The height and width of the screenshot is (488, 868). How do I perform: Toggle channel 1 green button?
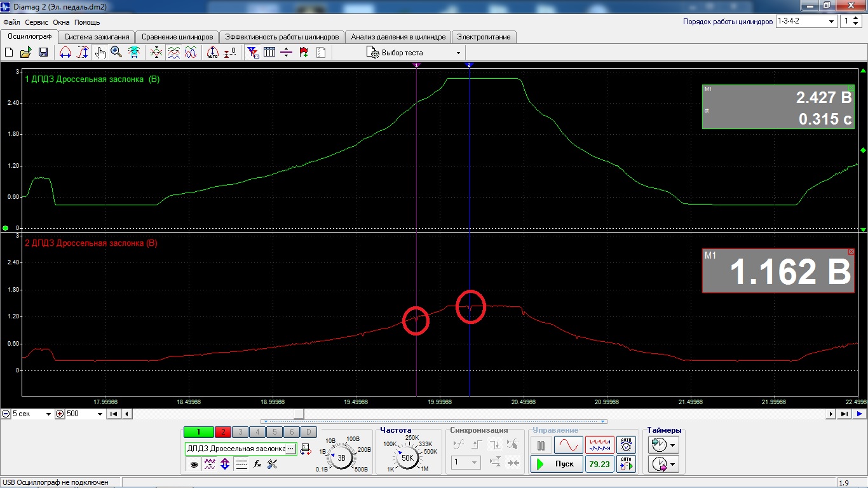198,432
